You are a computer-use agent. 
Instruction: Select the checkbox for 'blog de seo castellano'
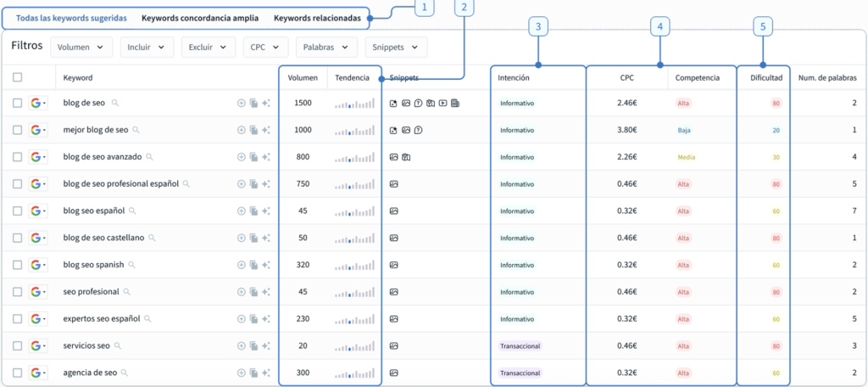tap(18, 238)
